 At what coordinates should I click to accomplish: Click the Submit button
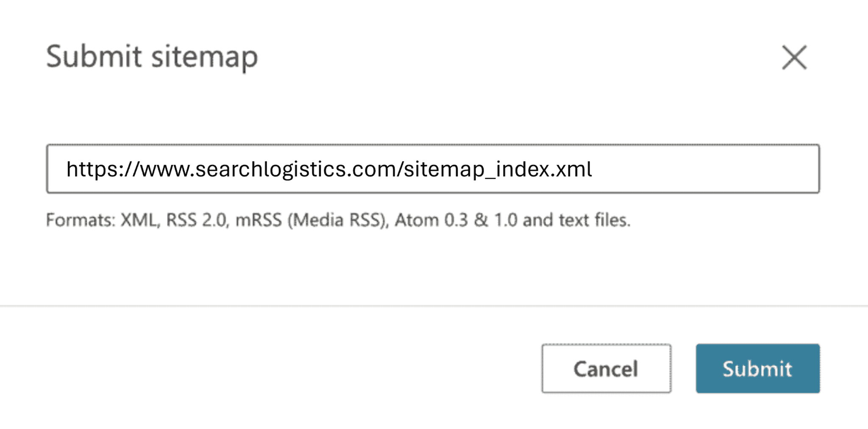tap(757, 368)
